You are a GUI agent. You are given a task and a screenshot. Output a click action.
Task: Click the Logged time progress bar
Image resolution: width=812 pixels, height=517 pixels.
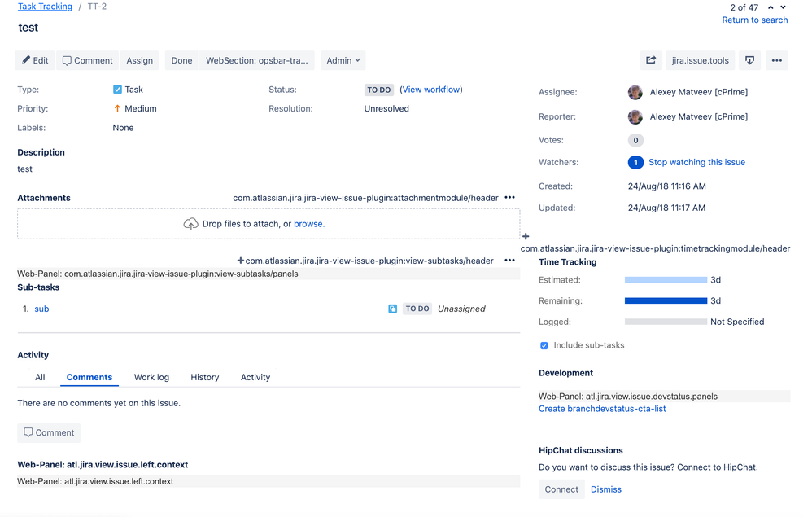(666, 322)
